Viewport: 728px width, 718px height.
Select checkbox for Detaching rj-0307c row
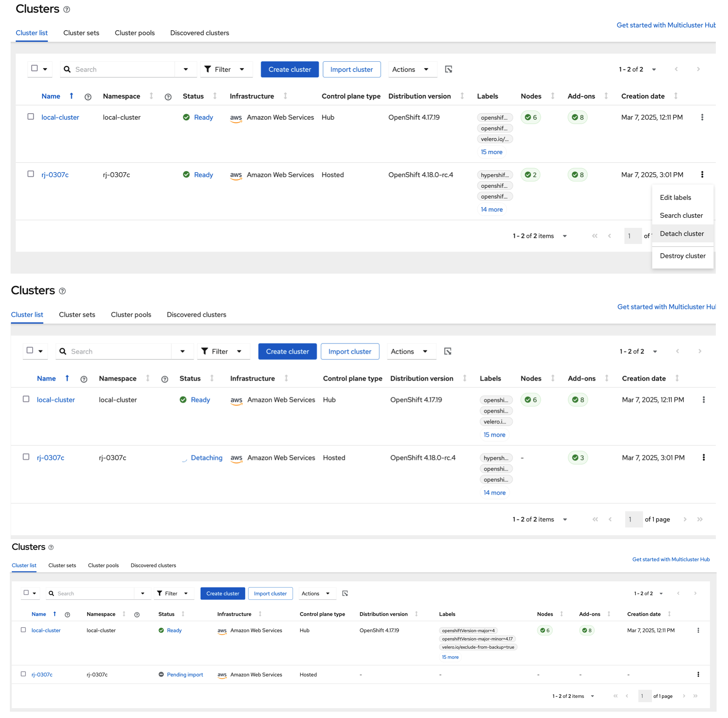[26, 457]
